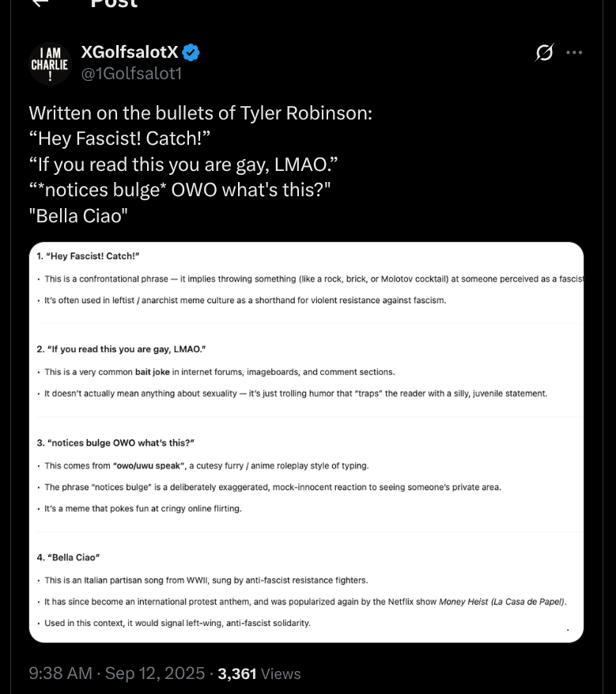Click the italic Money Heist text in image

click(502, 602)
